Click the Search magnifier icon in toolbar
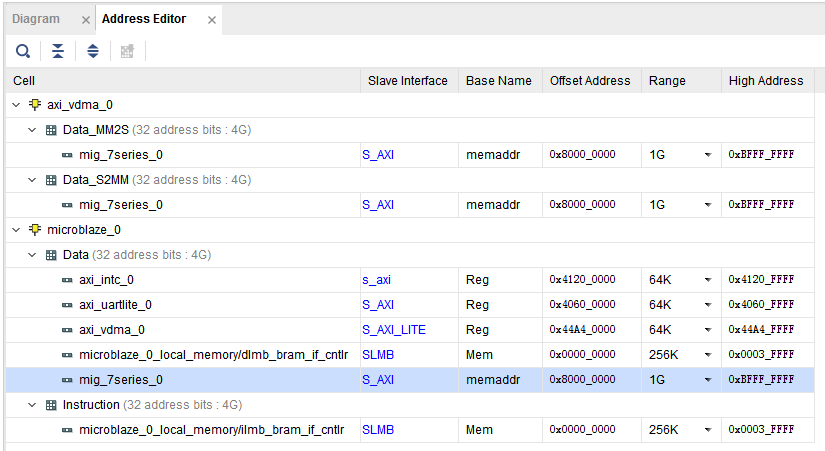 click(22, 51)
